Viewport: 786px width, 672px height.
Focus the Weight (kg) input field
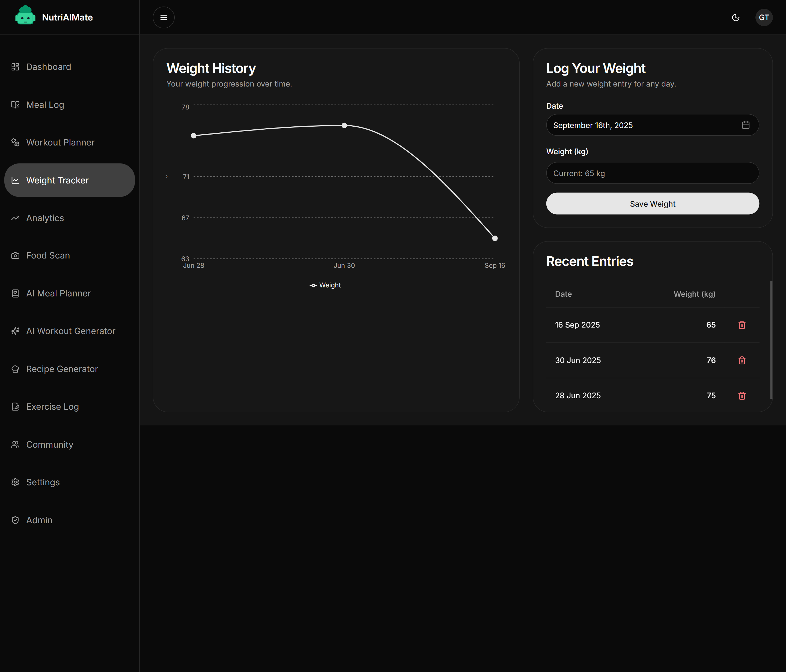(652, 173)
